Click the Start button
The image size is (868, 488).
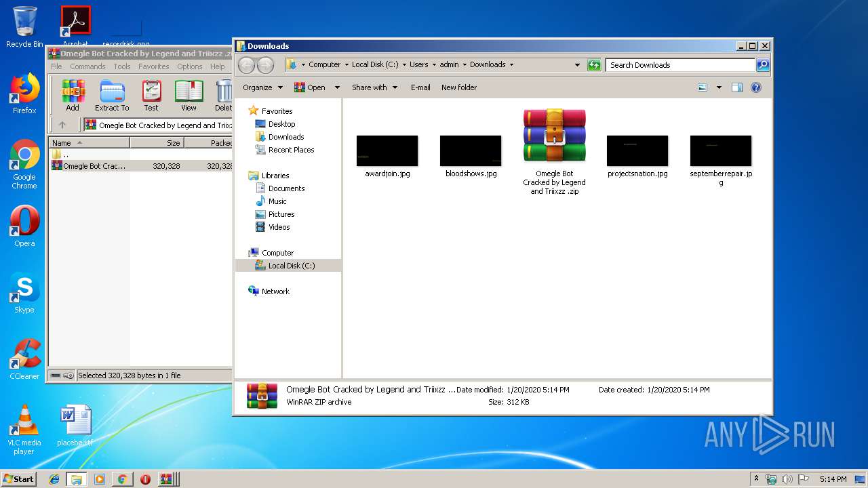(19, 479)
